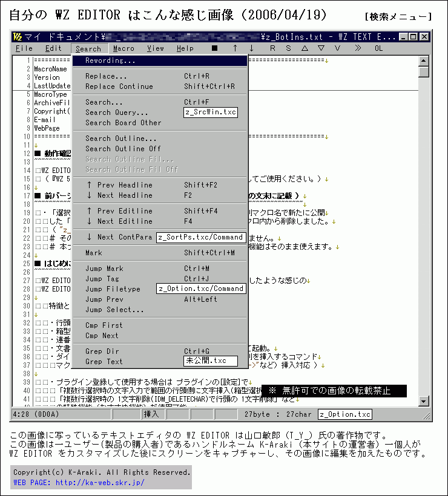Viewport: 448px width, 496px height.
Task: Choose Grep Text entry
Action: pyautogui.click(x=160, y=361)
